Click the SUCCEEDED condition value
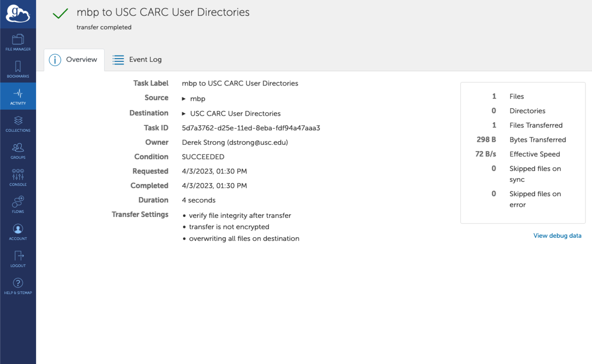 click(x=203, y=157)
